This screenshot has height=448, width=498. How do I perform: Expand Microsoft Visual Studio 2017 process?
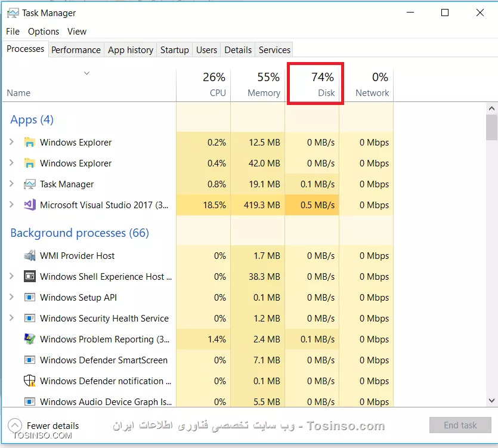(x=11, y=204)
